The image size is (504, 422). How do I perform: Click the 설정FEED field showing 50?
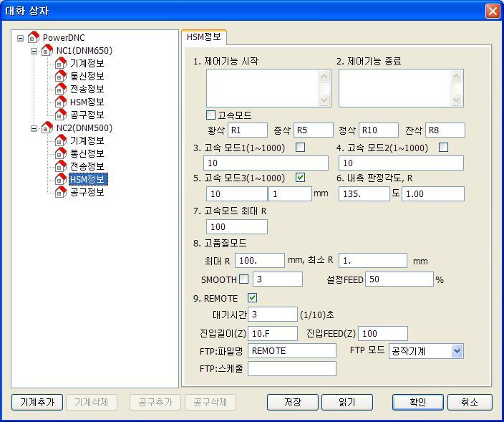[399, 279]
